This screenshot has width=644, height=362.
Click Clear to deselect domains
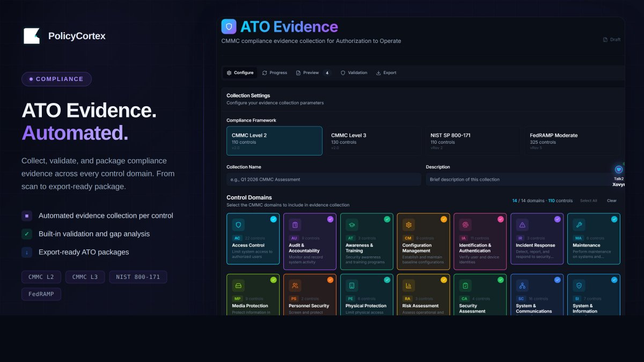pyautogui.click(x=612, y=201)
